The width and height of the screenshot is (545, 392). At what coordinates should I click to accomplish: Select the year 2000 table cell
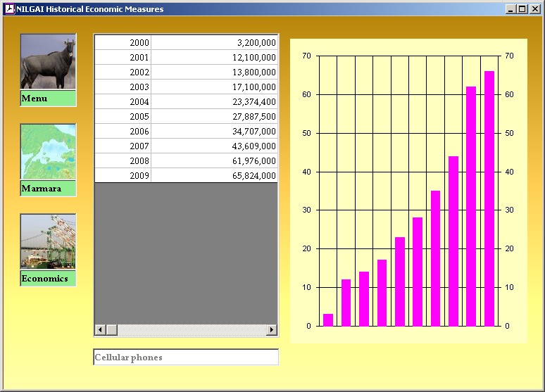pos(123,43)
